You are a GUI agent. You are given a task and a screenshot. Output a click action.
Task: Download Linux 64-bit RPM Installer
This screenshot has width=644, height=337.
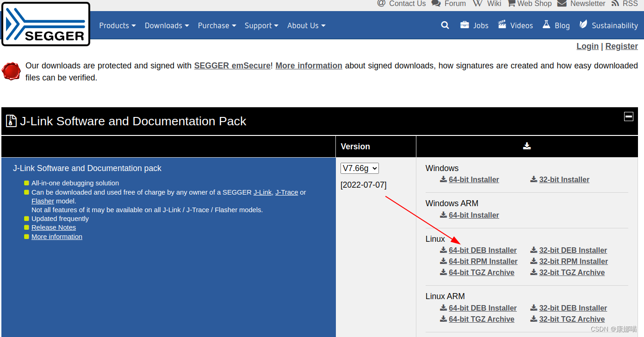[x=483, y=261]
